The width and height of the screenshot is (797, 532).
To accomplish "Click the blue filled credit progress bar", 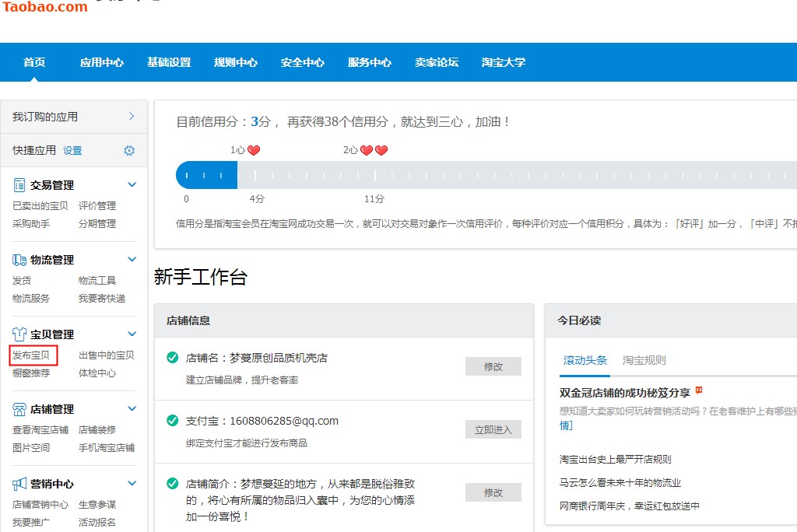I will click(207, 175).
